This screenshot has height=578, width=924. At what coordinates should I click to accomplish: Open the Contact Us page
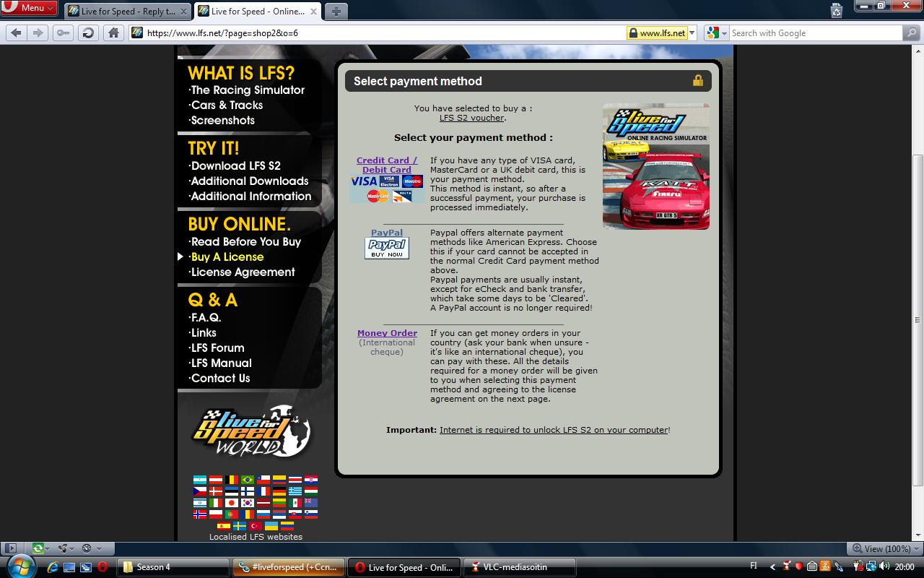pyautogui.click(x=220, y=379)
